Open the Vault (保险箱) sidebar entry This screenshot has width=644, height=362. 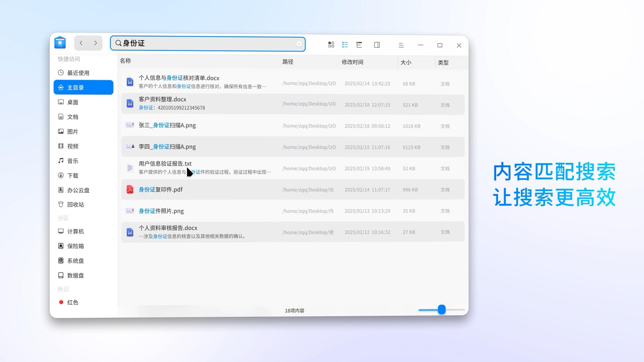pyautogui.click(x=75, y=246)
